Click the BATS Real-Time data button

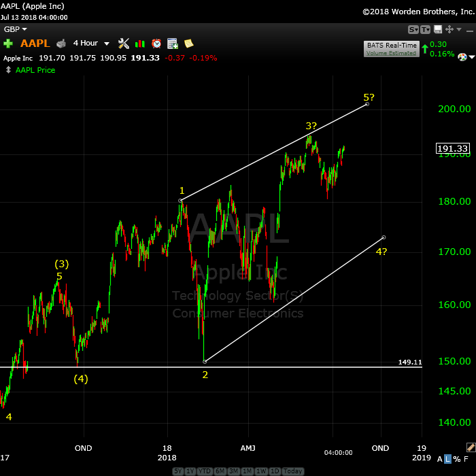coord(392,48)
